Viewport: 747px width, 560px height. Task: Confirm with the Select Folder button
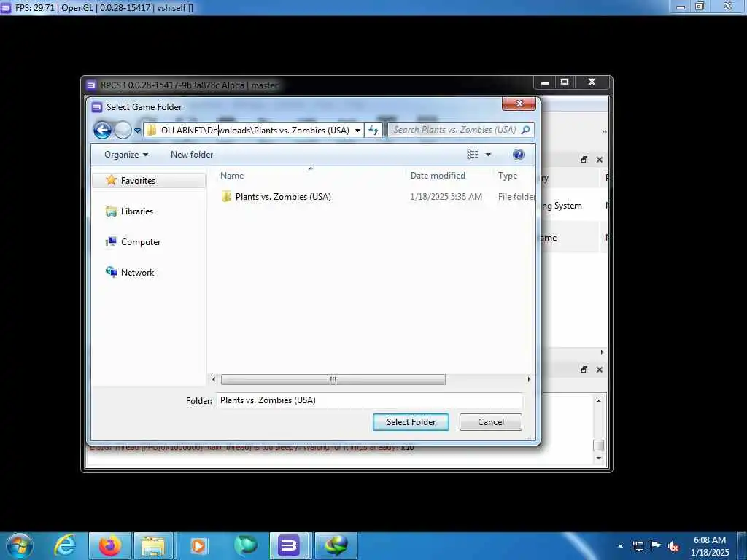pyautogui.click(x=411, y=422)
